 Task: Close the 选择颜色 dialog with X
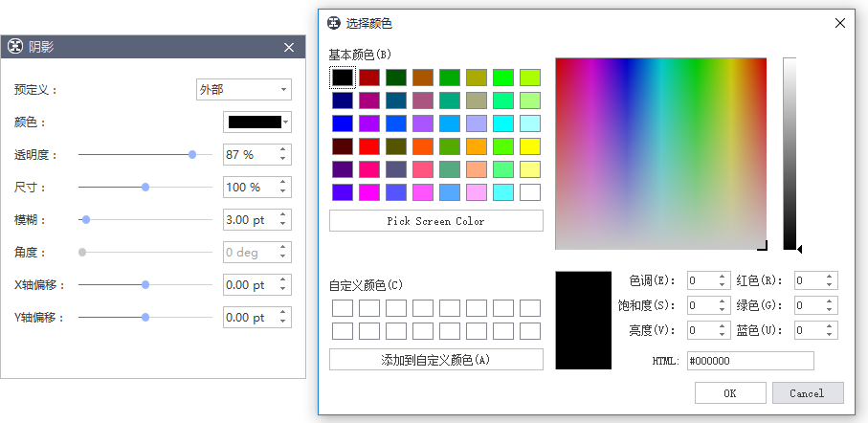(x=839, y=23)
